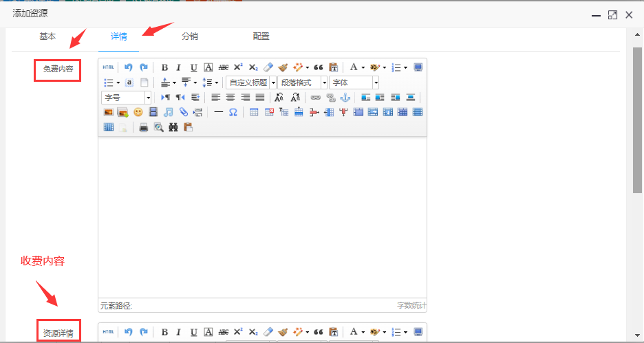Image resolution: width=644 pixels, height=343 pixels.
Task: Undo last edit in 免费内容 editor
Action: [x=129, y=67]
